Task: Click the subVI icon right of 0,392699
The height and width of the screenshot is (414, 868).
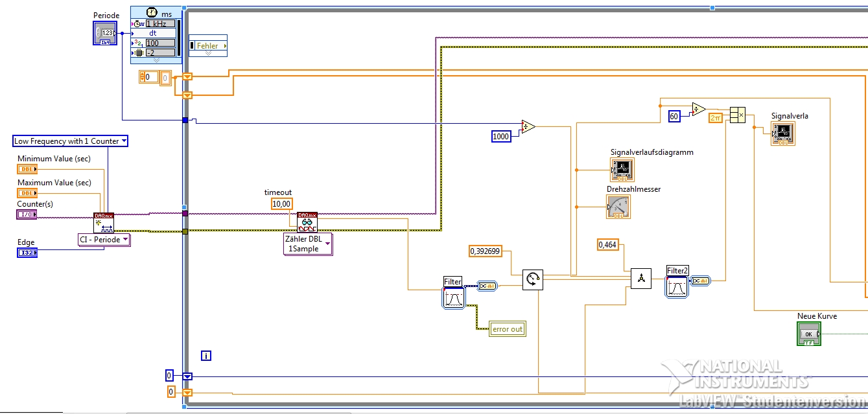Action: pyautogui.click(x=533, y=280)
